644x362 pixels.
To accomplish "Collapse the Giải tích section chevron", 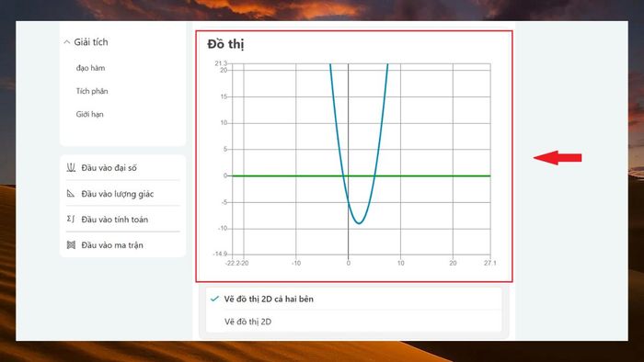I will click(66, 42).
